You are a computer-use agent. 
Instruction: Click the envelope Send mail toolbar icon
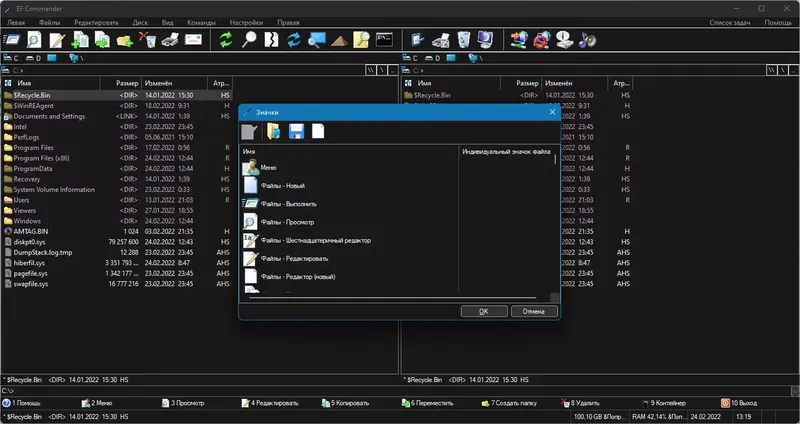click(193, 40)
